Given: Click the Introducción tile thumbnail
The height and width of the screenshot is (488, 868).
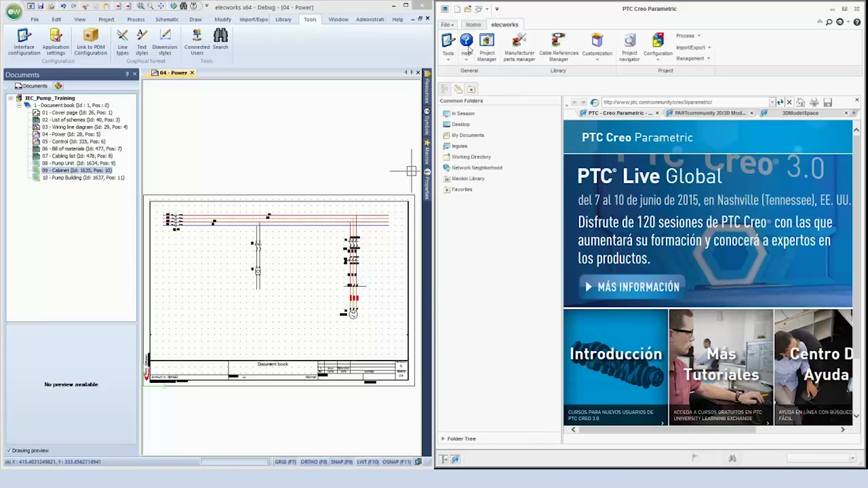Looking at the screenshot, I should (x=616, y=367).
